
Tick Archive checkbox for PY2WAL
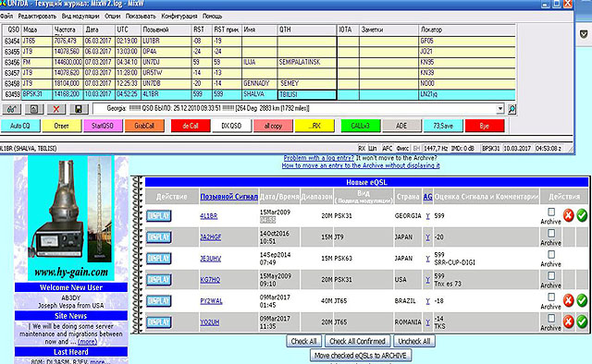551,297
